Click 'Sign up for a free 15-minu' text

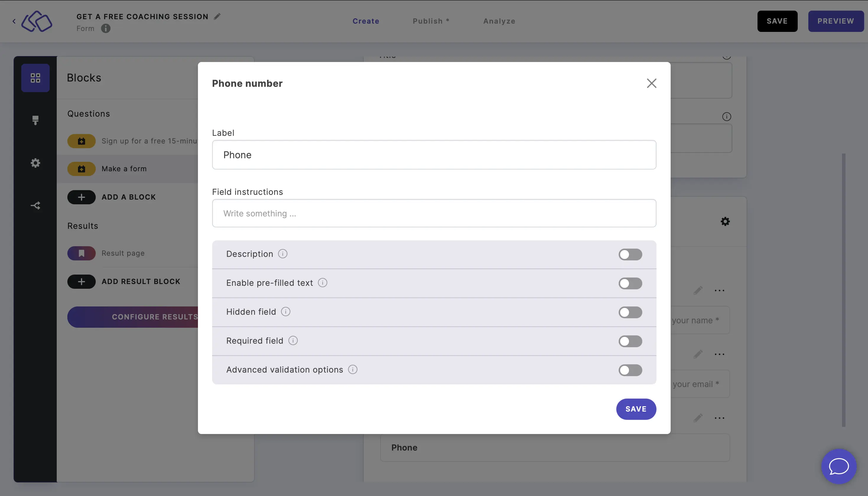pos(149,141)
